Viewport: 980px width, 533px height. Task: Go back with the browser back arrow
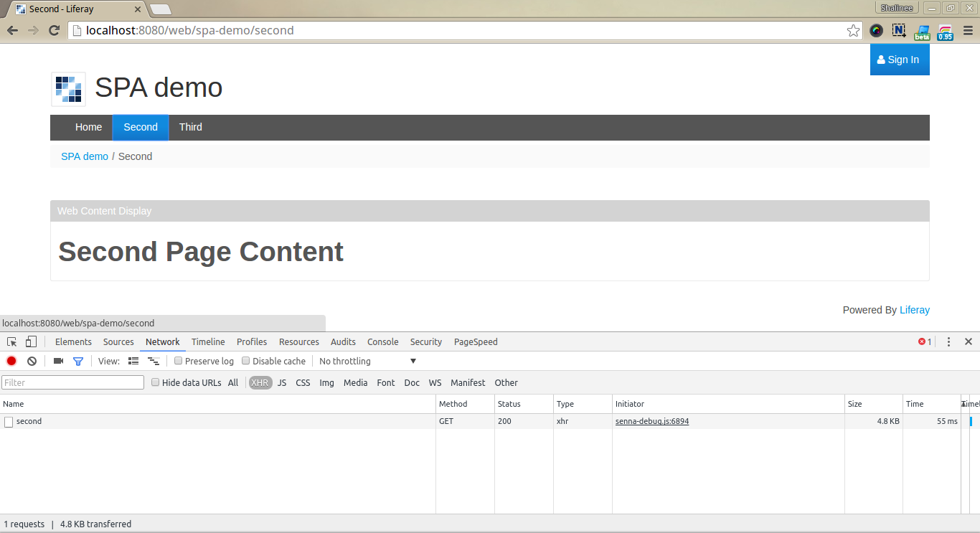[12, 30]
